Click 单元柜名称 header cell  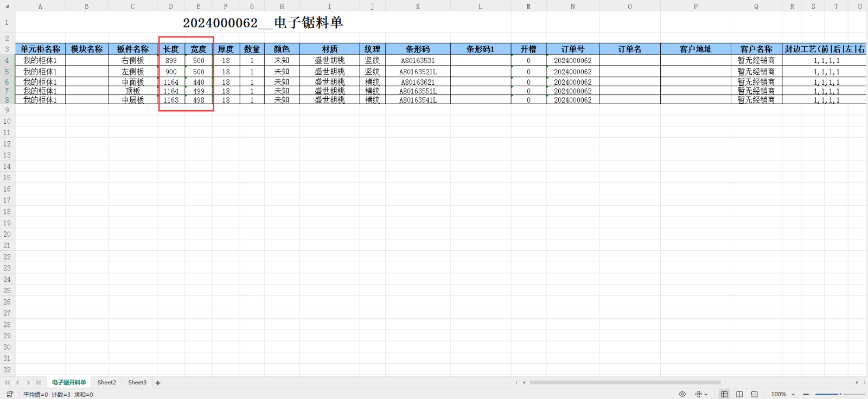tap(40, 49)
